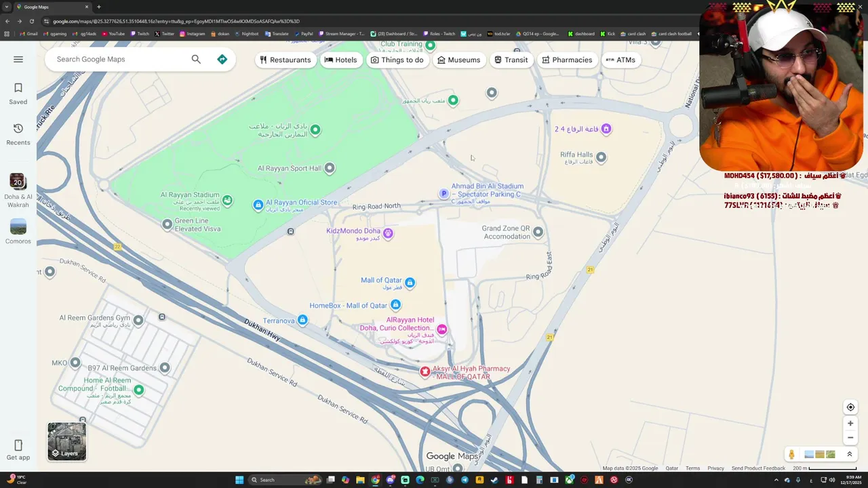868x488 pixels.
Task: Show your location with target button
Action: click(x=850, y=407)
